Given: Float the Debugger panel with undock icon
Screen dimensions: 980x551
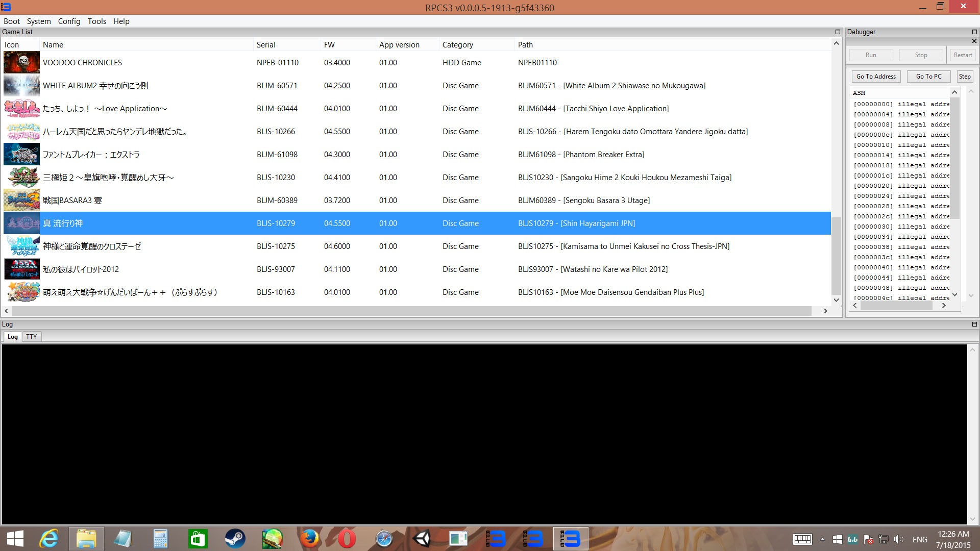Looking at the screenshot, I should 974,32.
